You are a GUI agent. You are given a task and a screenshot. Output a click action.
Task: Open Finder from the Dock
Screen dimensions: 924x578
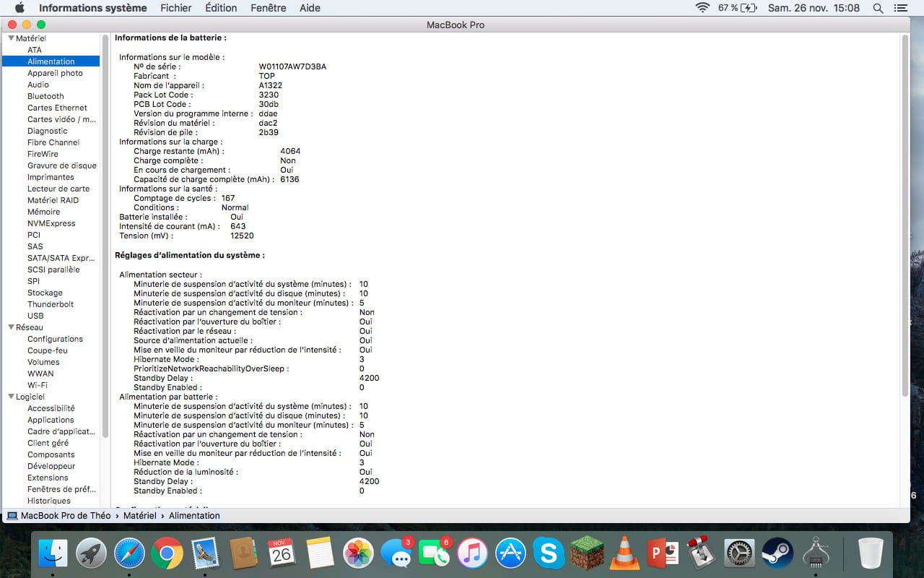(53, 553)
